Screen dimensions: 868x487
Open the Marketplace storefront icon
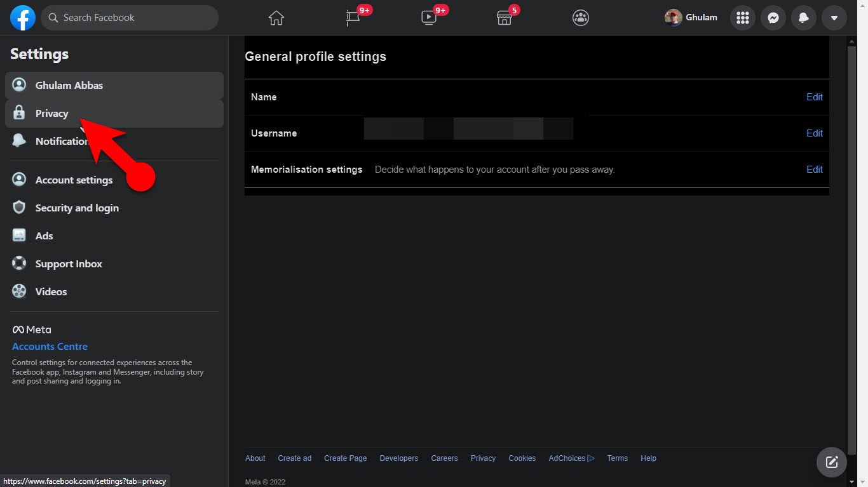504,18
